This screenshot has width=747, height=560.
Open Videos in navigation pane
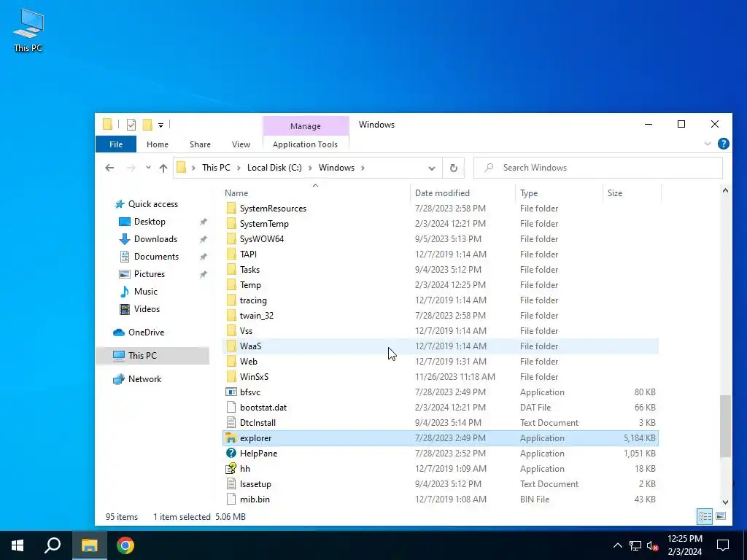point(147,309)
